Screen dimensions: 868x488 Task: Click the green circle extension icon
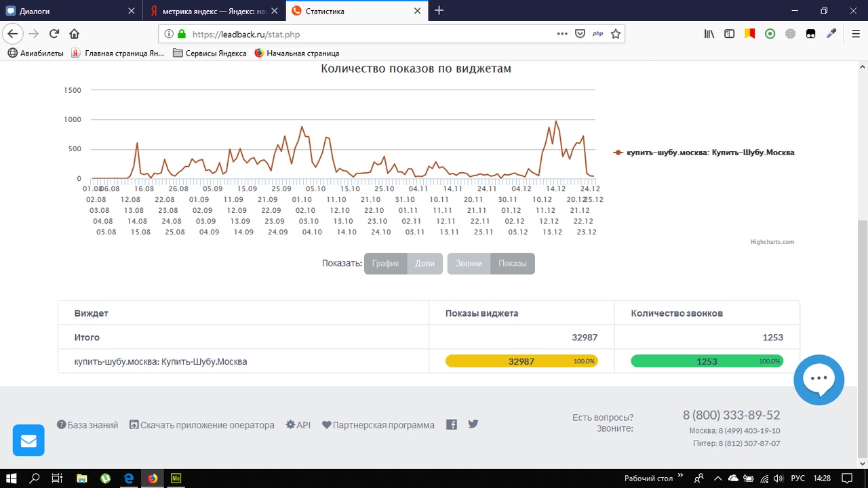770,34
